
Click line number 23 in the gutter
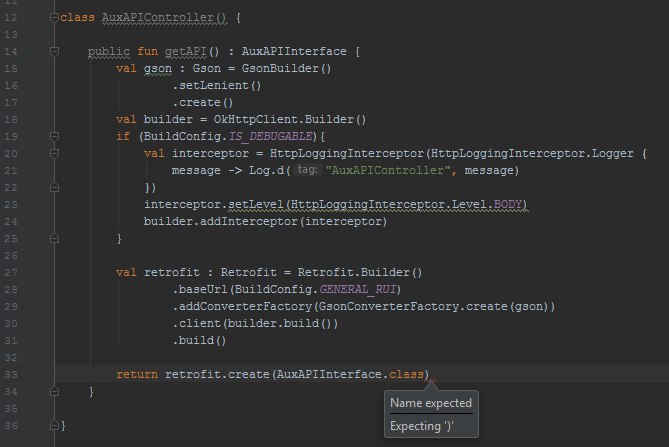11,205
